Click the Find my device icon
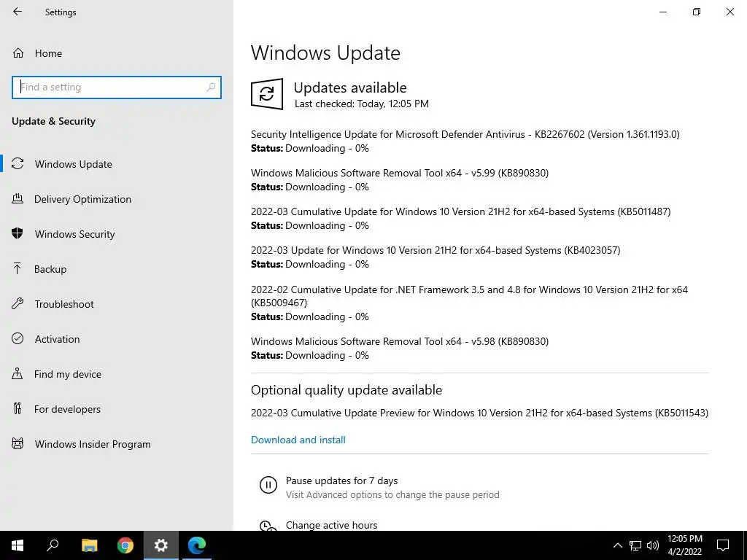The image size is (747, 560). pos(18,374)
